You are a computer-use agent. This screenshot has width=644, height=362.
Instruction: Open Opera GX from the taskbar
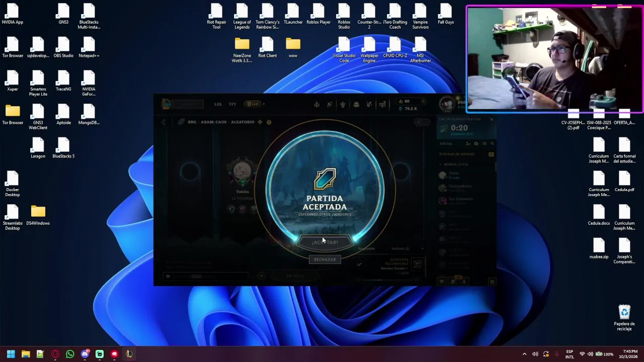[x=55, y=354]
